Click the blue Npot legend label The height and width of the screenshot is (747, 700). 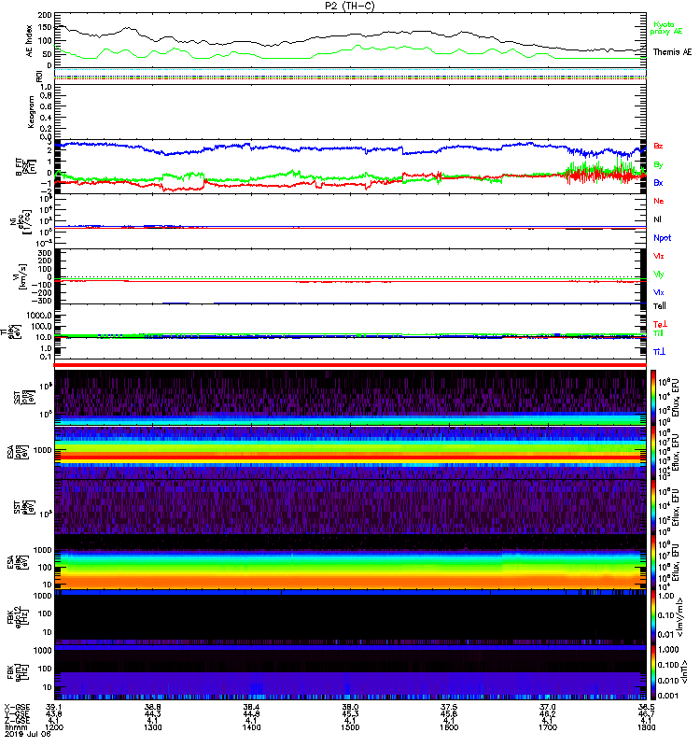point(662,238)
